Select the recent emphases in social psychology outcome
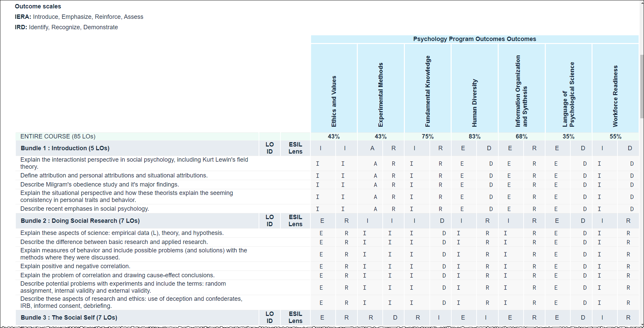 pyautogui.click(x=84, y=209)
